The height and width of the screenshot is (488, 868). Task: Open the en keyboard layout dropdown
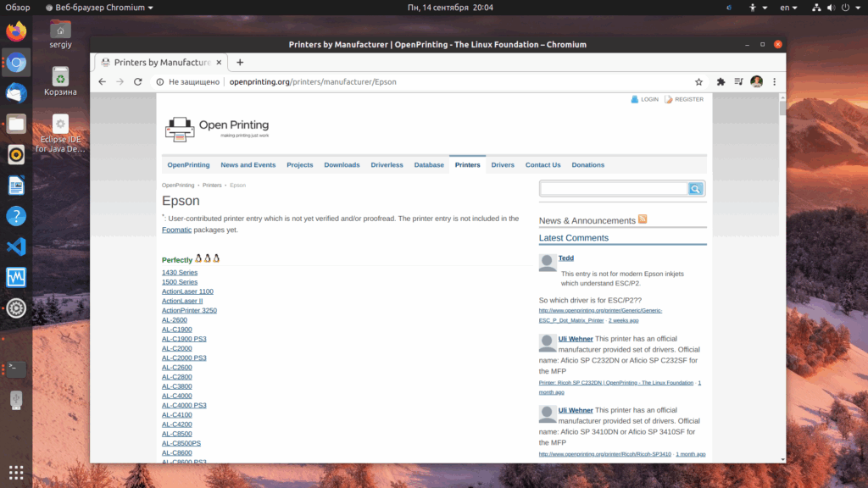pos(788,7)
